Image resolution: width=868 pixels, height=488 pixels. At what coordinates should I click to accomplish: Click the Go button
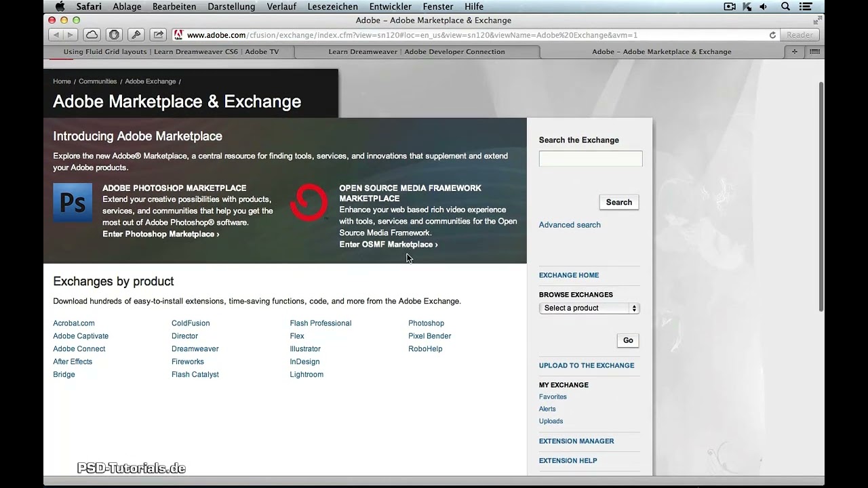click(628, 340)
